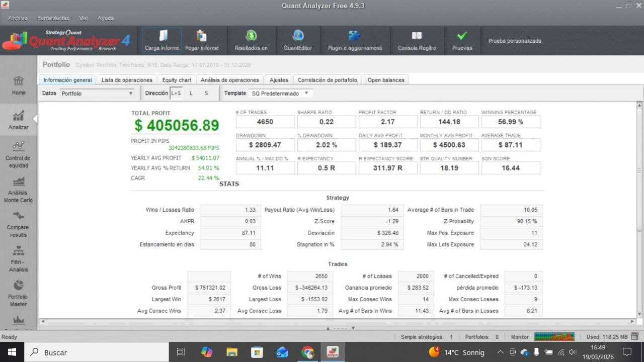Open the notification center icon
Screen dimensions: 644x362
[x=627, y=352]
